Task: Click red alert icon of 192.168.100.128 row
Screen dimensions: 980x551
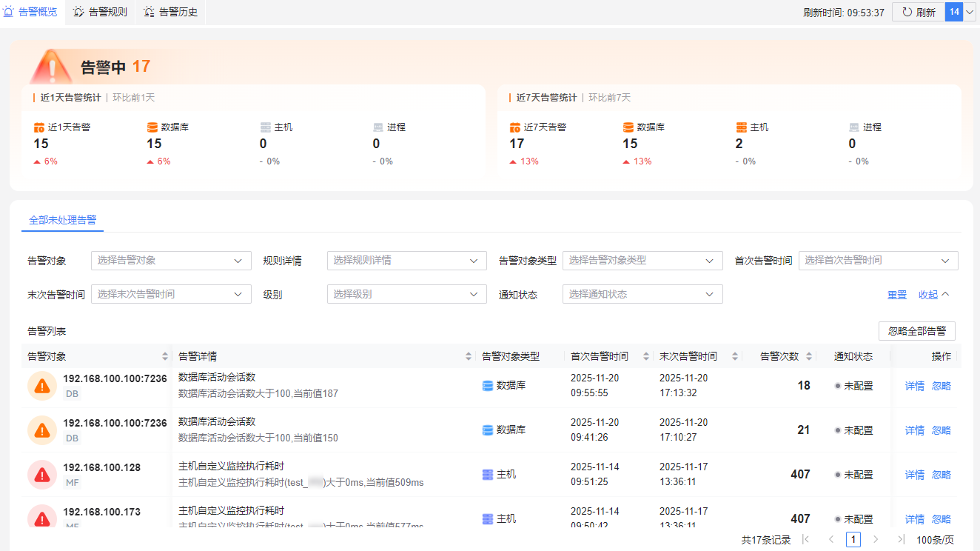Action: pyautogui.click(x=42, y=475)
